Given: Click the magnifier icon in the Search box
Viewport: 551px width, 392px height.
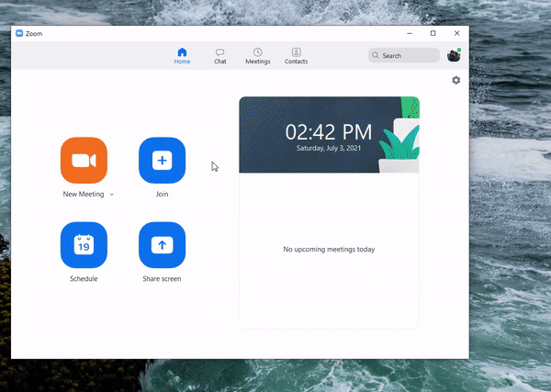Looking at the screenshot, I should [x=376, y=56].
